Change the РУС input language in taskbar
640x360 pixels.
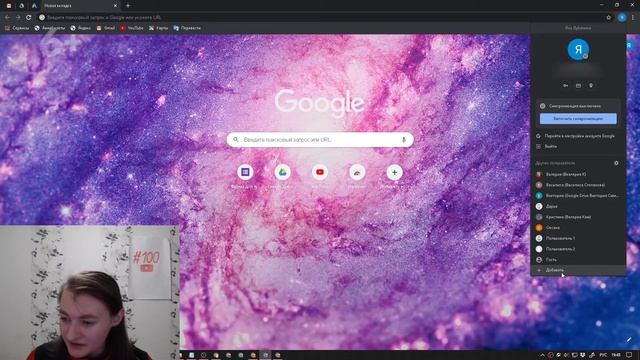603,355
